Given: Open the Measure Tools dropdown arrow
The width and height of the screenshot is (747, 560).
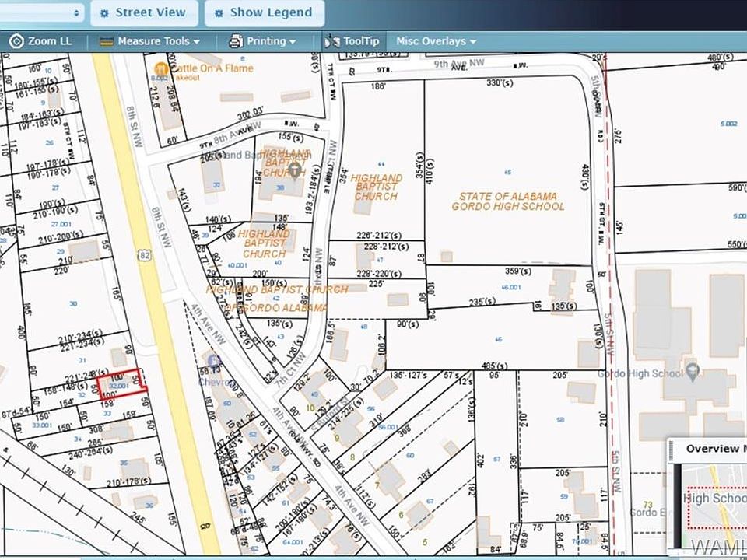Looking at the screenshot, I should pyautogui.click(x=197, y=42).
